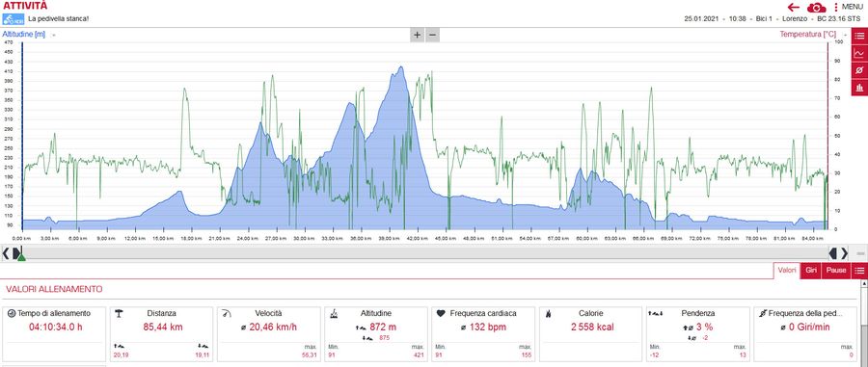This screenshot has width=868, height=367.
Task: Click right handle arrows of range slider
Action: tap(838, 253)
